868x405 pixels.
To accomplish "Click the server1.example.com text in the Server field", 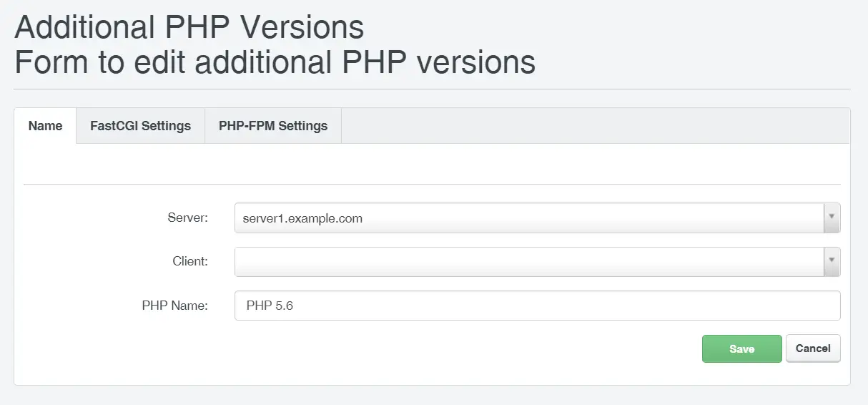I will [x=302, y=218].
